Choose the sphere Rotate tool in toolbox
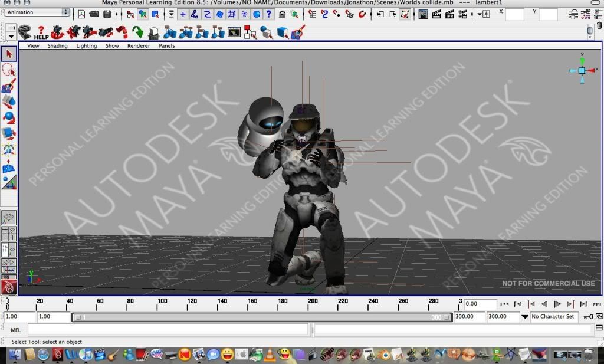 point(9,117)
